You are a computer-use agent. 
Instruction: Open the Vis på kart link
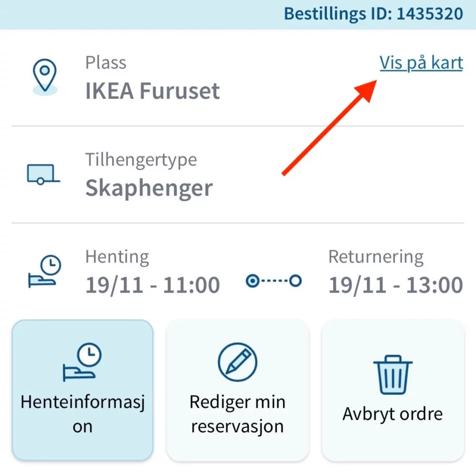(421, 63)
